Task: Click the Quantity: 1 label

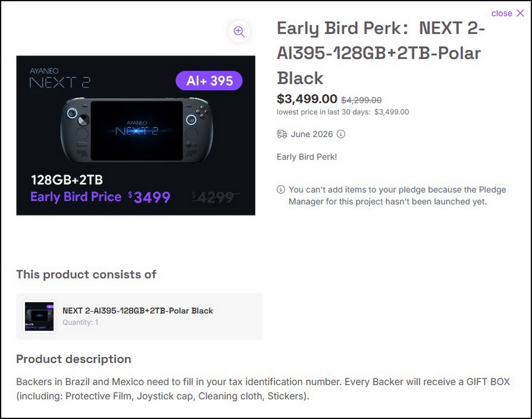Action: (80, 323)
